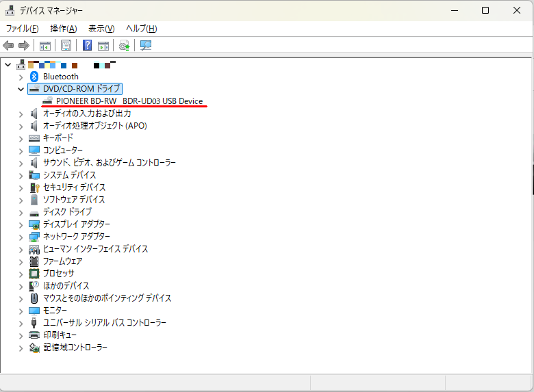
Task: Open the ファイル(F) menu
Action: (x=22, y=29)
